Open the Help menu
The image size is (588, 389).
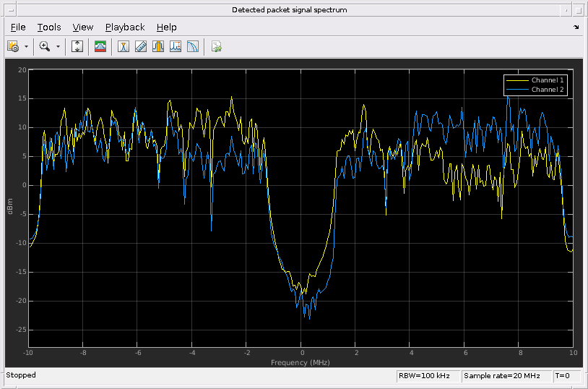(166, 27)
